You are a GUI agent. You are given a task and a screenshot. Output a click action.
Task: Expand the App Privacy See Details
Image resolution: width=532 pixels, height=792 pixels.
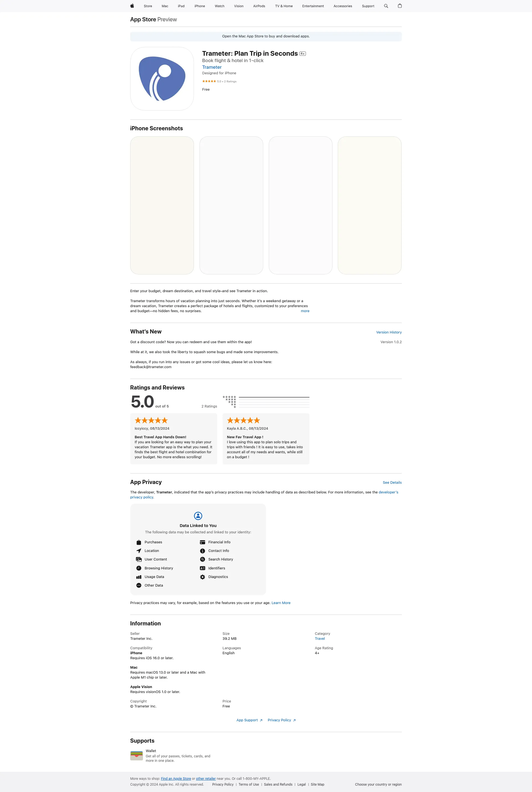[392, 482]
